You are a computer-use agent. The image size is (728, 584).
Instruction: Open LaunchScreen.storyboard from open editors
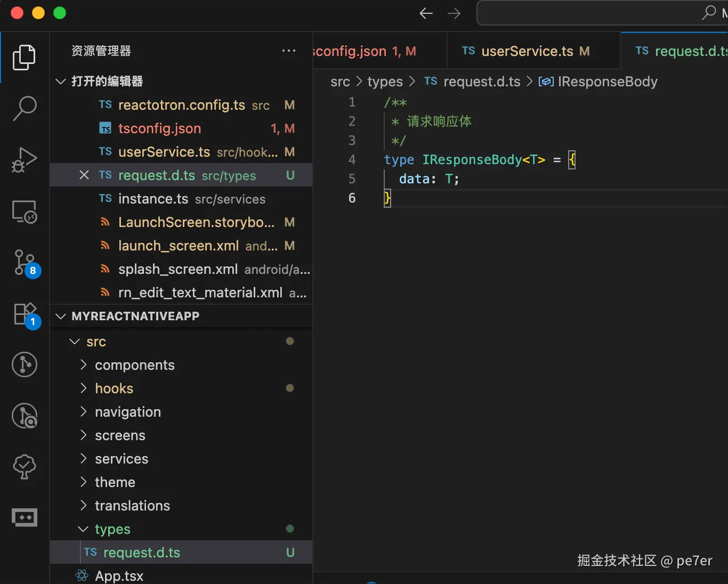(181, 222)
